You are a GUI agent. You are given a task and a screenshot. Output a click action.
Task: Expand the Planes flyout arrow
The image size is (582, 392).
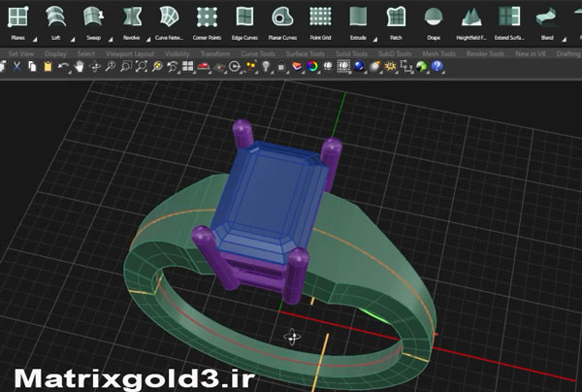coord(35,39)
